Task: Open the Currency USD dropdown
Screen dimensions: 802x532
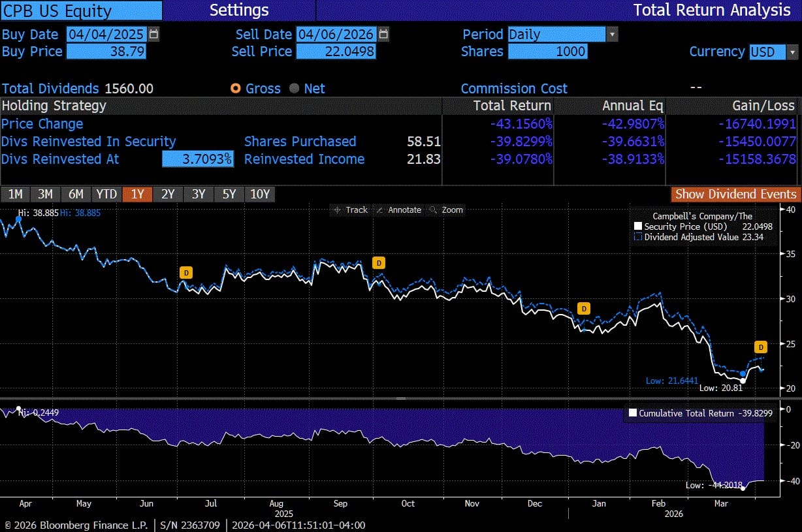Action: tap(792, 52)
